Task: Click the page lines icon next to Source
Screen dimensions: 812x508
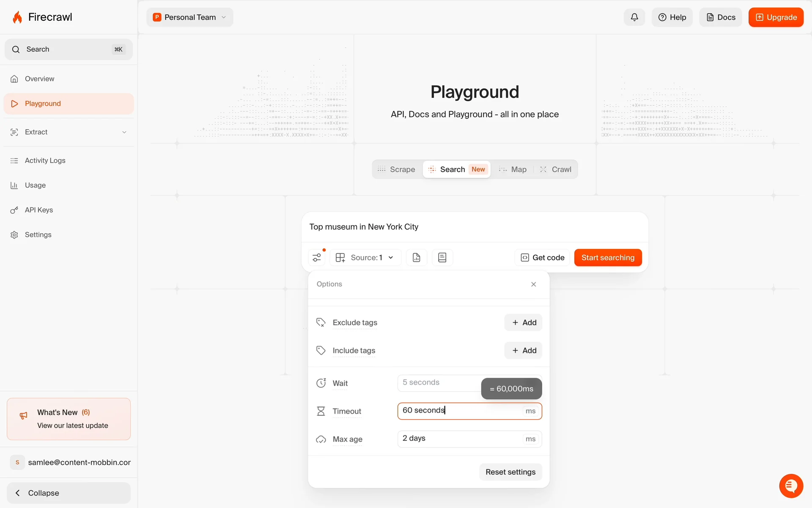Action: (x=442, y=257)
